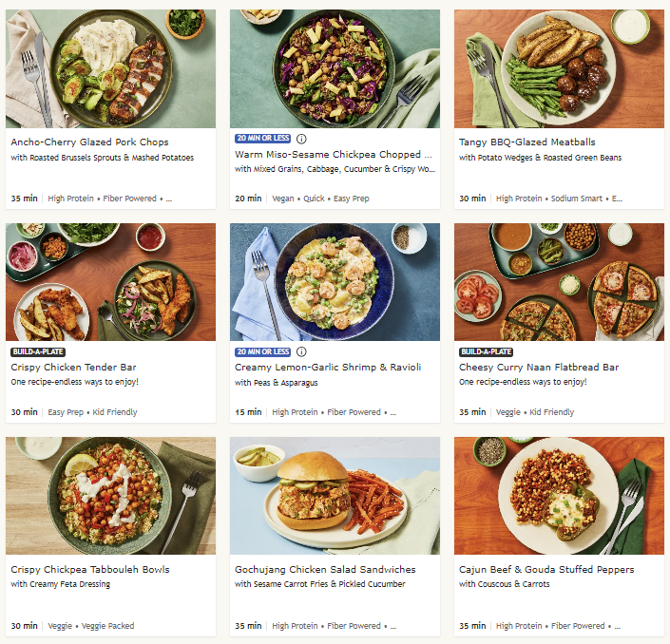Screen dimensions: 670x644
Task: Click info icon on Warm Miso-Sesame Chickpea card
Action: 301,139
